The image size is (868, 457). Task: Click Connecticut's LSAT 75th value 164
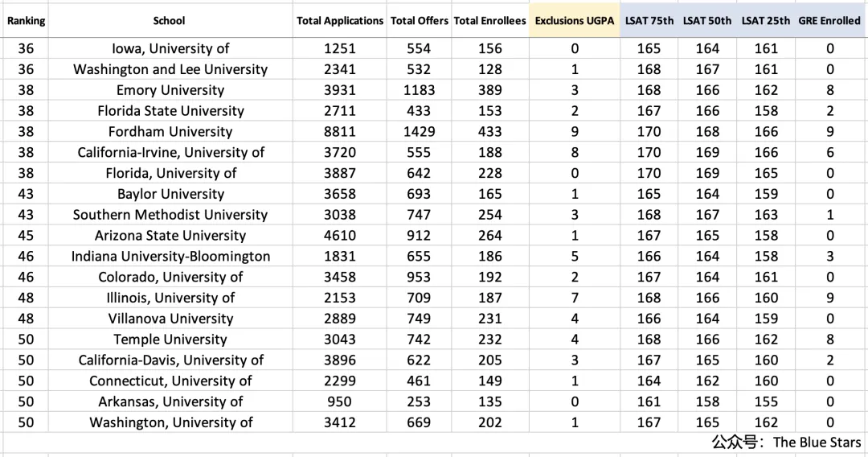coord(649,381)
